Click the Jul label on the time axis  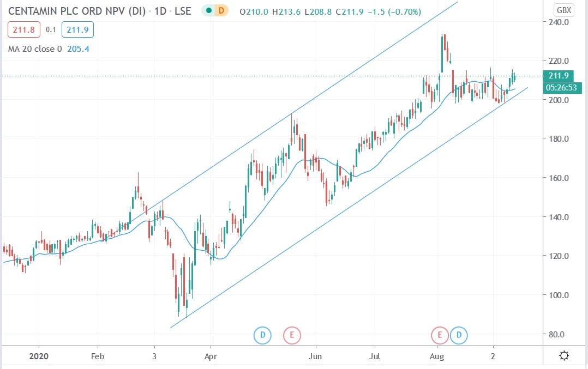(x=375, y=356)
